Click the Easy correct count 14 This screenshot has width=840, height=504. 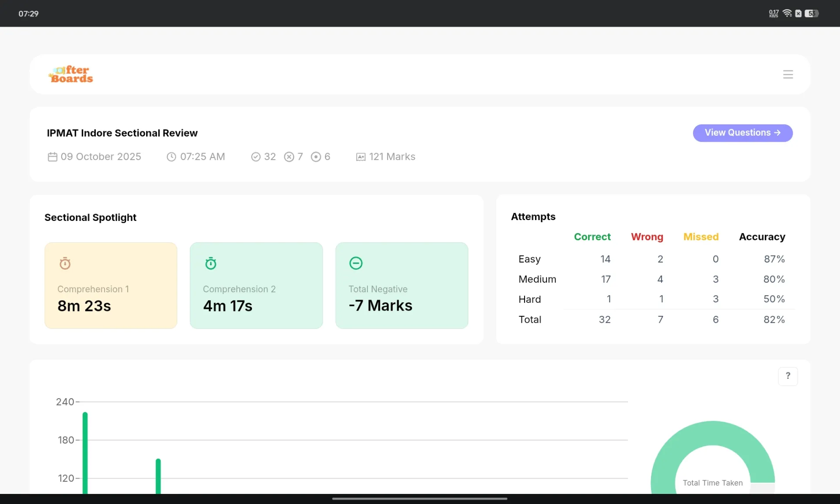tap(605, 259)
